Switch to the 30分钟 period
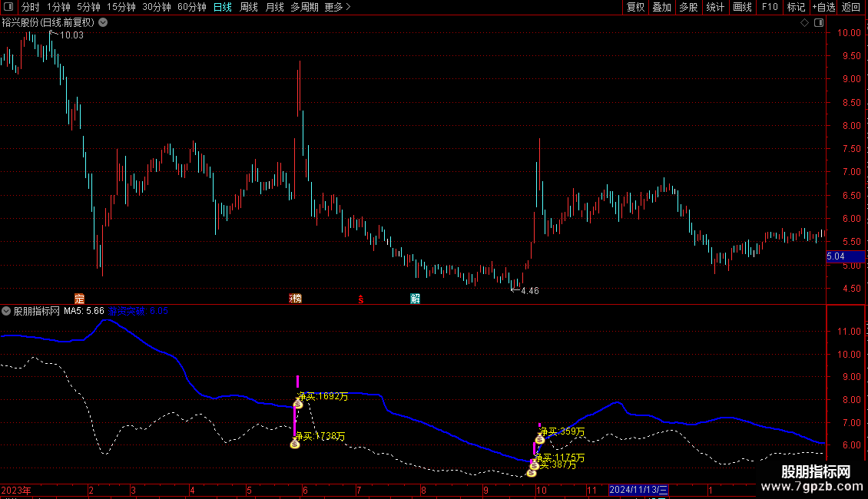 pyautogui.click(x=157, y=7)
